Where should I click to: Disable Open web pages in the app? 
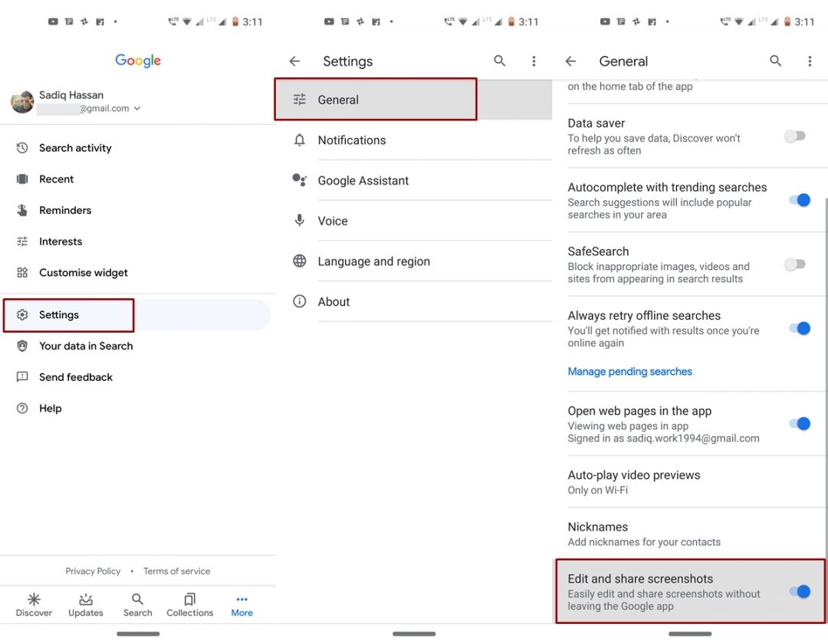pyautogui.click(x=800, y=423)
